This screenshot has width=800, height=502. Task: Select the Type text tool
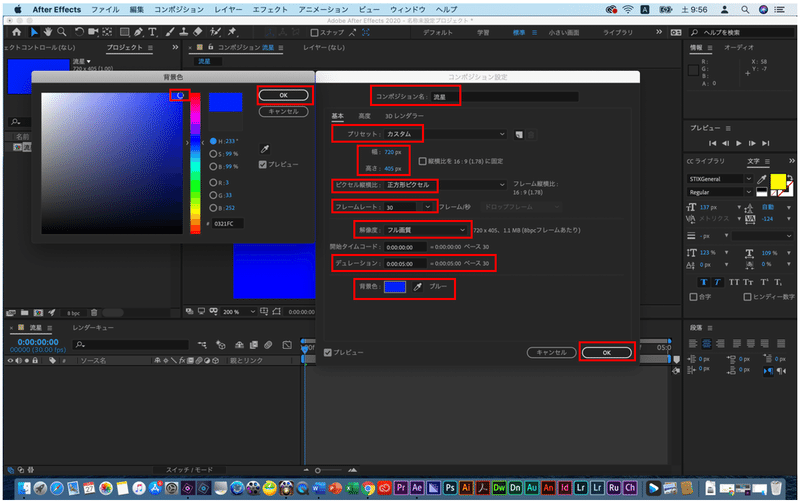tap(152, 32)
